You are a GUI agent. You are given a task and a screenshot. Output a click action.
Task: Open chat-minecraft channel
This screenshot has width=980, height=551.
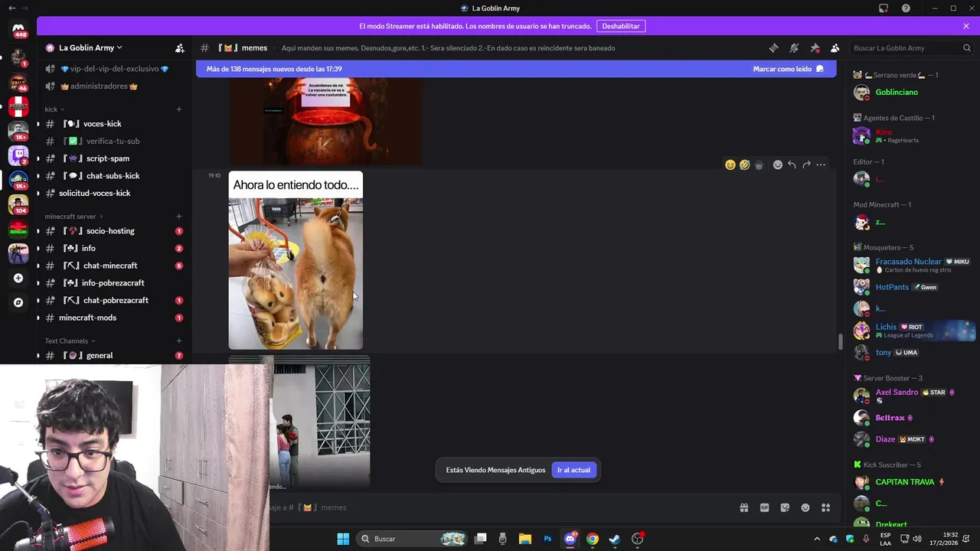[x=113, y=266]
